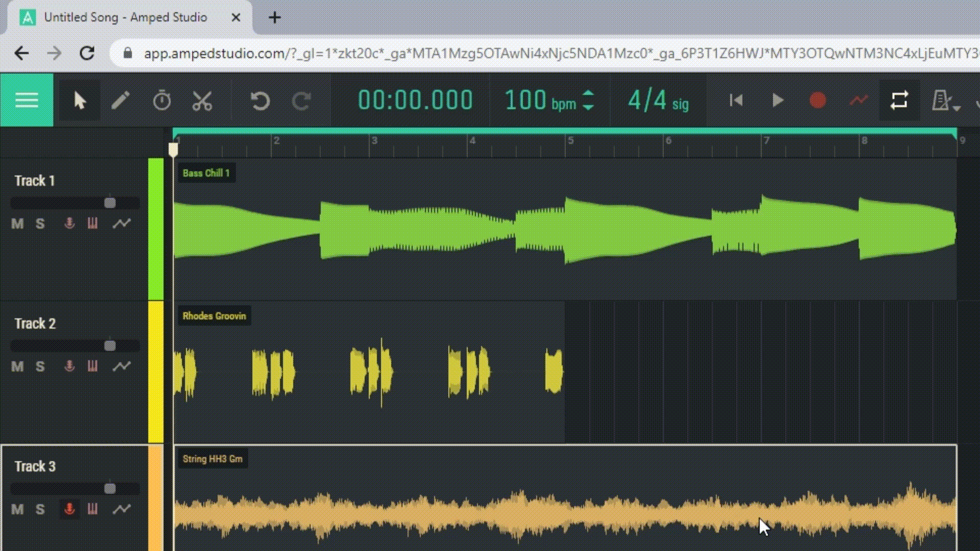Click the undo arrow icon
This screenshot has height=551, width=980.
(x=260, y=101)
